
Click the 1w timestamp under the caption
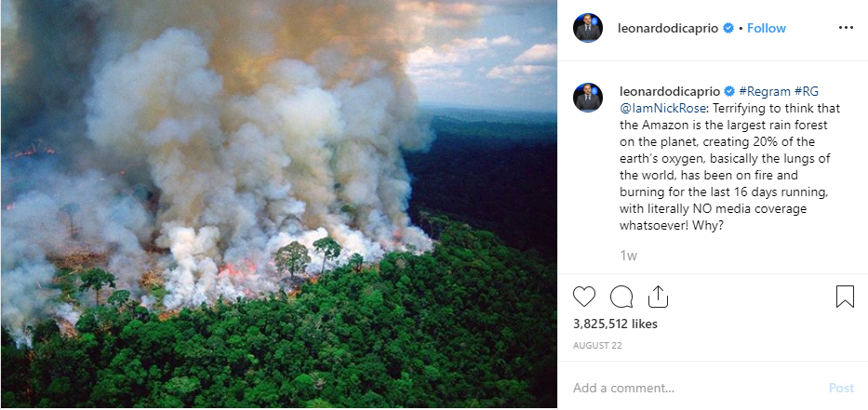(x=629, y=255)
